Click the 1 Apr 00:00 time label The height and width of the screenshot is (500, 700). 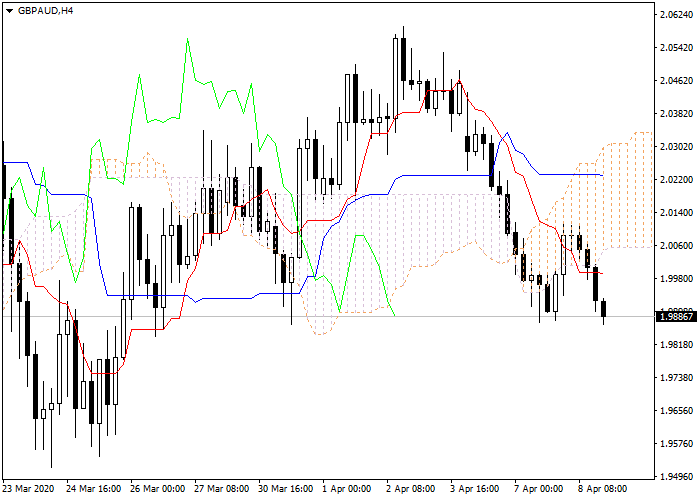pyautogui.click(x=347, y=489)
